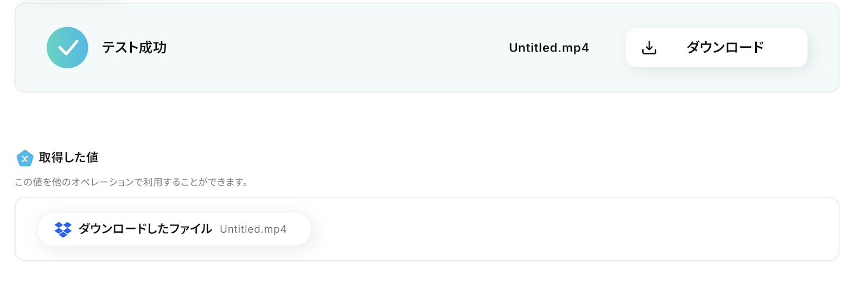Click right end of the Dropbox file chip
Screen dimensions: 868x282
(300, 229)
